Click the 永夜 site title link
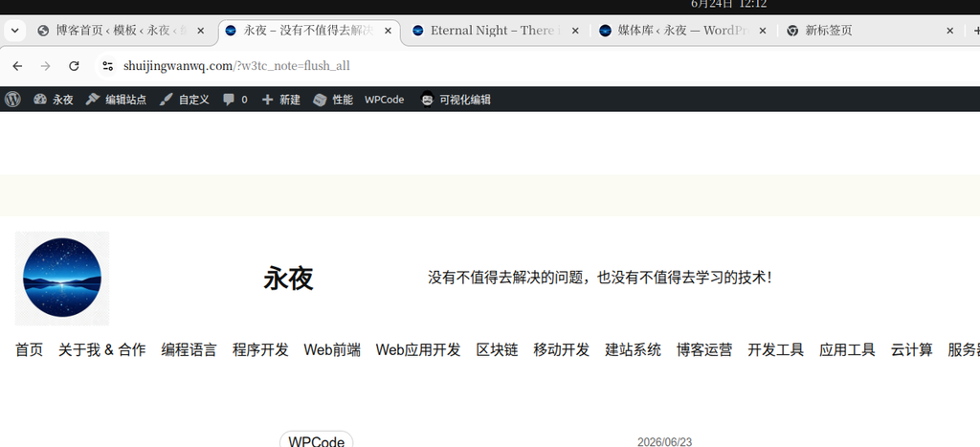The image size is (980, 447). 288,279
